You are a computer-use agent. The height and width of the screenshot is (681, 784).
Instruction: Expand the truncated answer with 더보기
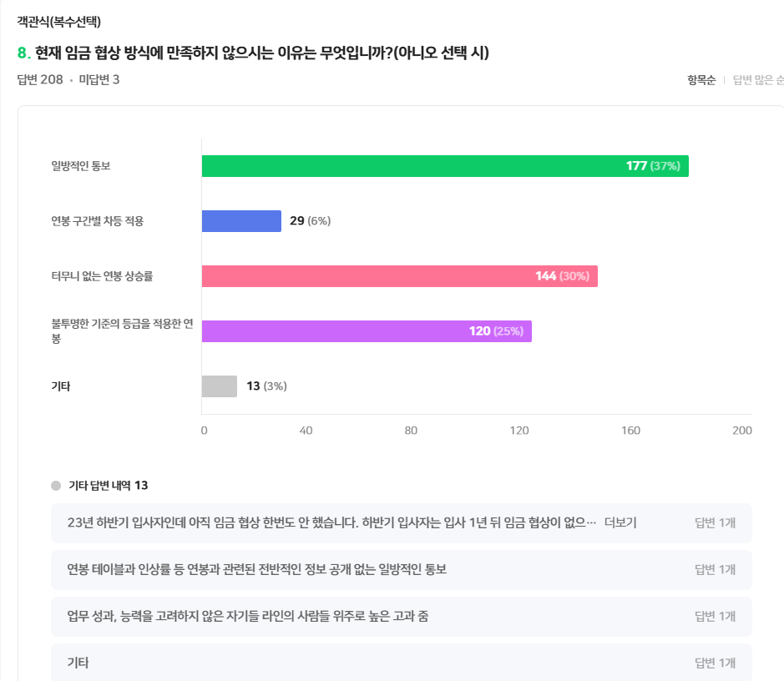(x=620, y=523)
